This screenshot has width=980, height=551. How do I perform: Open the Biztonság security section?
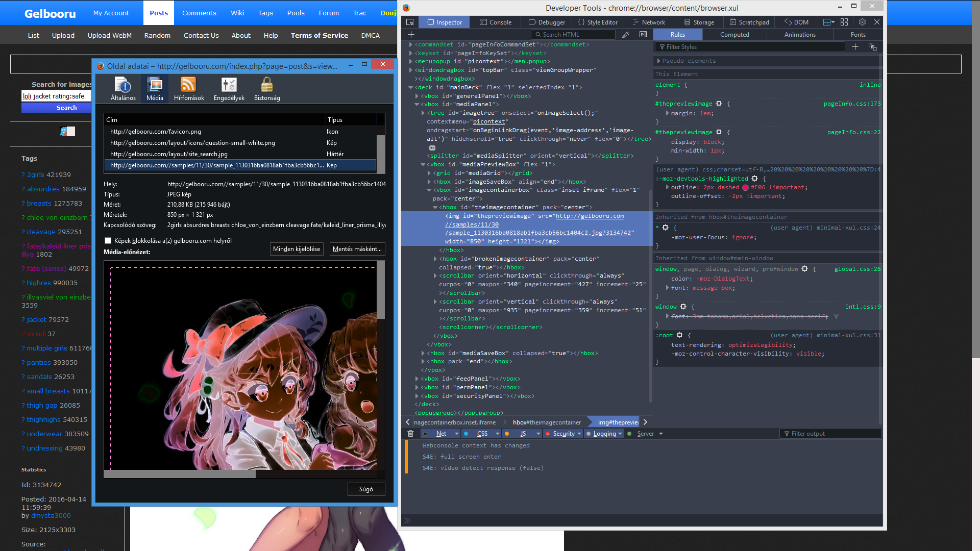pos(267,89)
